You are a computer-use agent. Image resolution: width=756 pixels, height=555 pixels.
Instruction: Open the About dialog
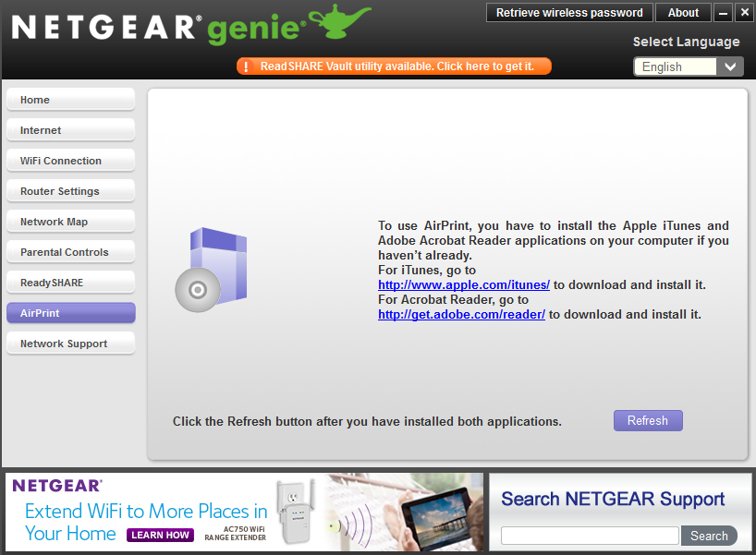click(x=683, y=13)
